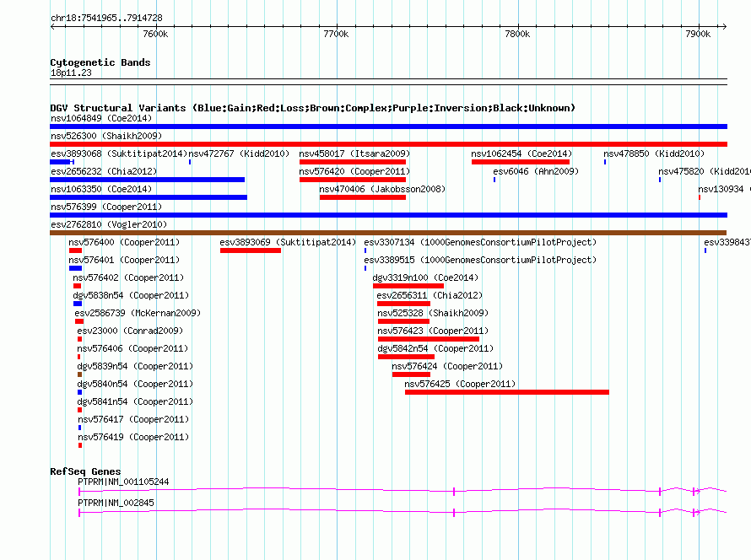Viewport: 751px width, 560px height.
Task: Click the red bar under esv3893069
Action: pyautogui.click(x=251, y=250)
